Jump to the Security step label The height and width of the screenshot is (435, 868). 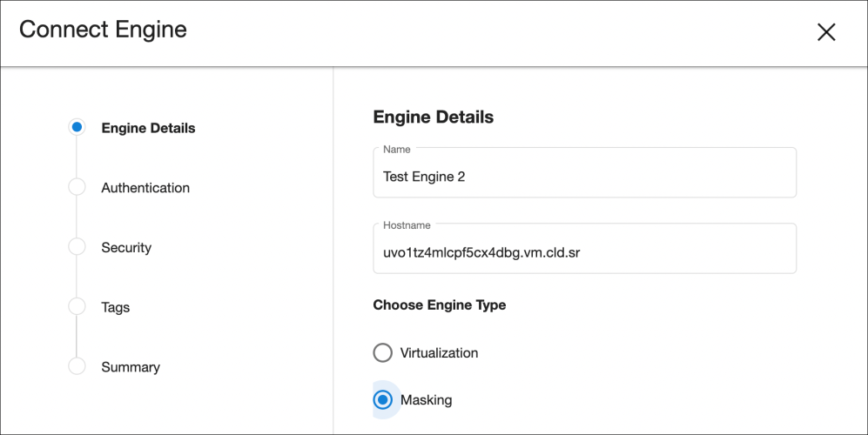(x=126, y=248)
